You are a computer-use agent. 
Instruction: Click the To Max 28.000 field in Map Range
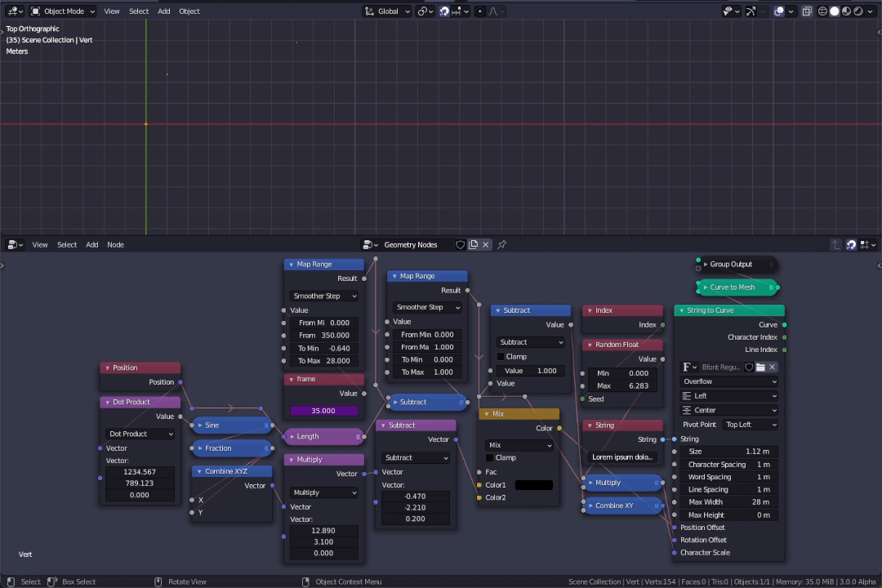(323, 361)
